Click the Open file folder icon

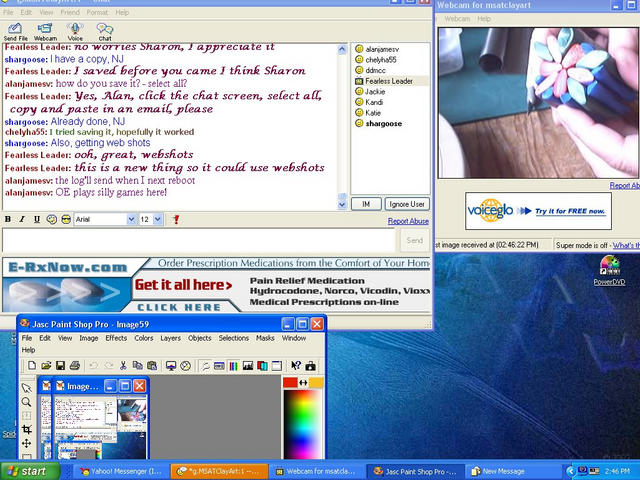(x=46, y=366)
